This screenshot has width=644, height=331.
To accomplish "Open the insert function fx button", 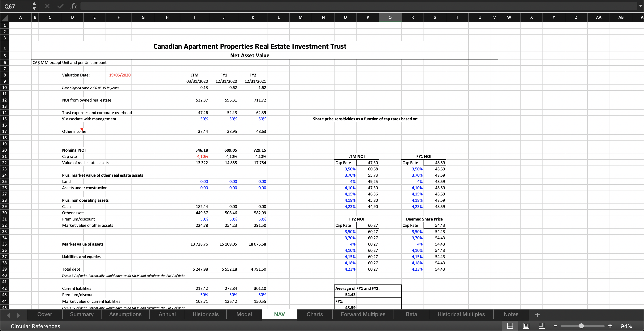I will [74, 6].
